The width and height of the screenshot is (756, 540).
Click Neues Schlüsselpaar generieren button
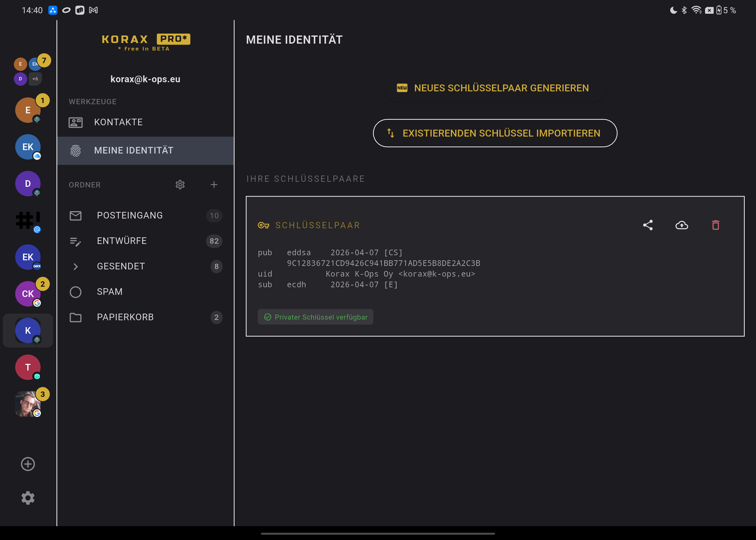[495, 88]
